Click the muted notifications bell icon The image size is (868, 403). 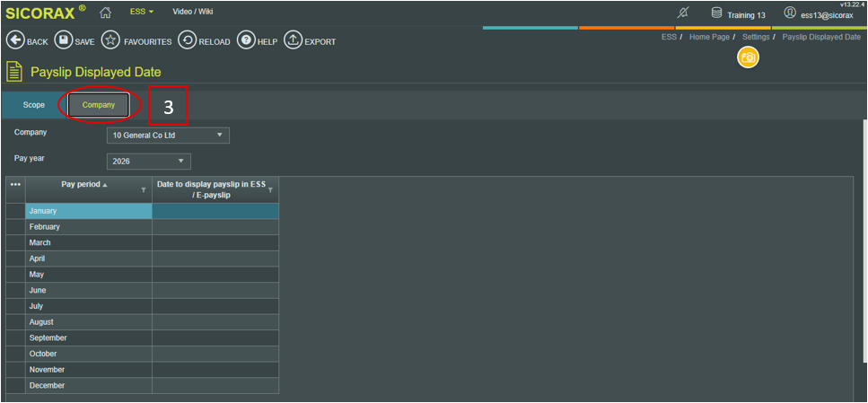tap(683, 13)
